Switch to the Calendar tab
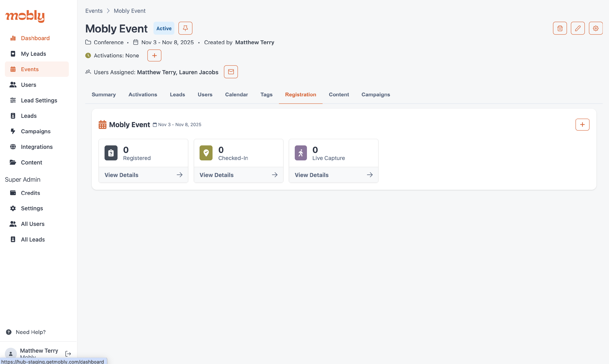609x364 pixels. point(236,95)
